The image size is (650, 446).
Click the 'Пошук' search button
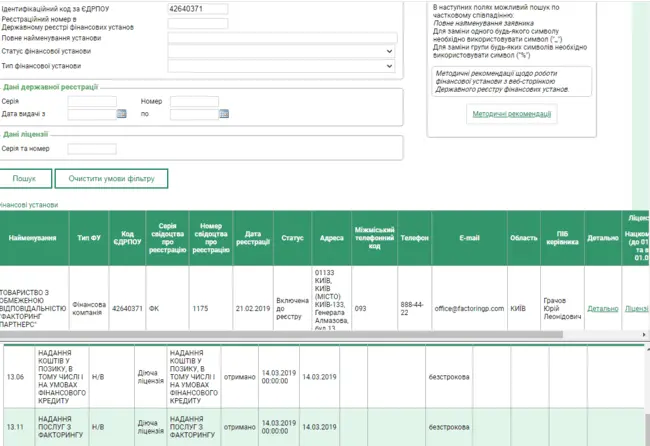25,179
